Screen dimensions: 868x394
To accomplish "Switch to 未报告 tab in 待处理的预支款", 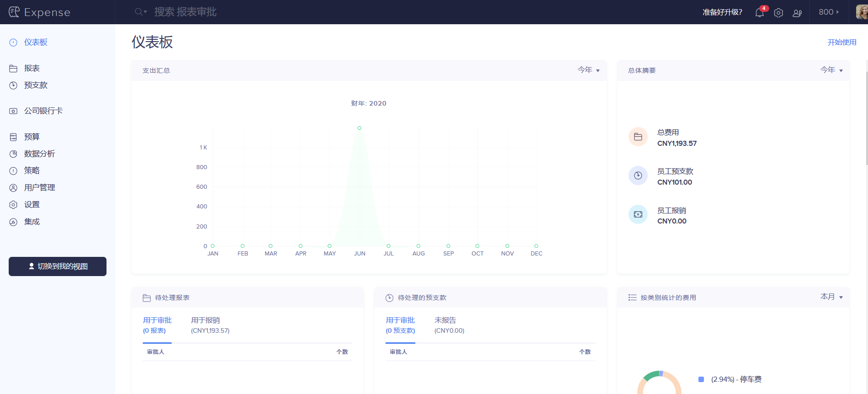I will (x=449, y=325).
